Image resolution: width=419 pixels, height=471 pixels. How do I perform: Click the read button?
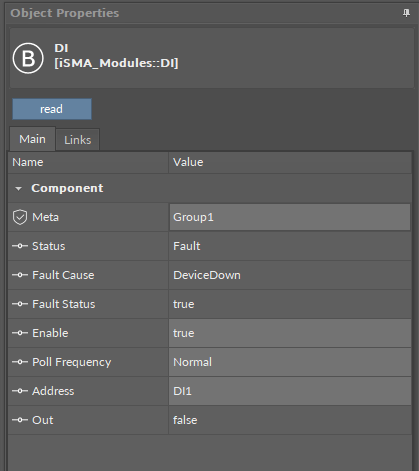pyautogui.click(x=52, y=109)
